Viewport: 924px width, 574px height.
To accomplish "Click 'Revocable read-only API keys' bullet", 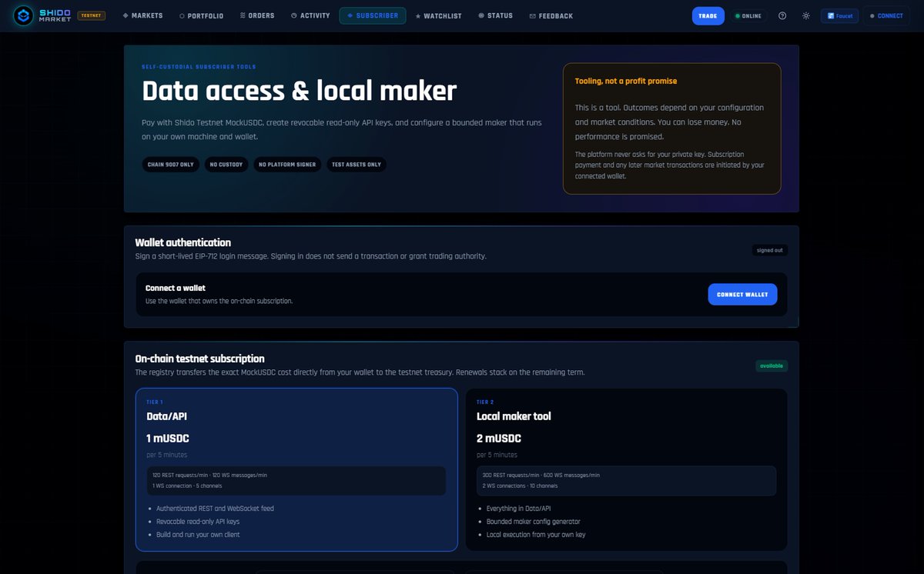I will tap(198, 522).
